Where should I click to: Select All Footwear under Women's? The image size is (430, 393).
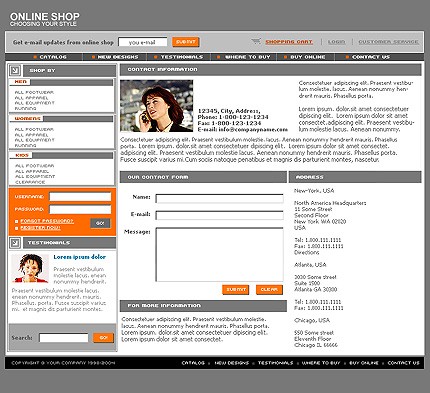[34, 129]
